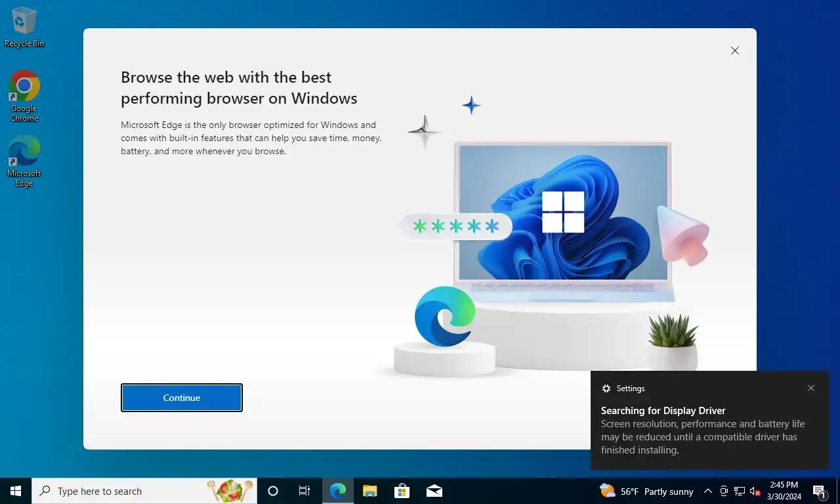Open Microsoft Store from the taskbar
Screen dimensions: 840x504
pyautogui.click(x=402, y=491)
